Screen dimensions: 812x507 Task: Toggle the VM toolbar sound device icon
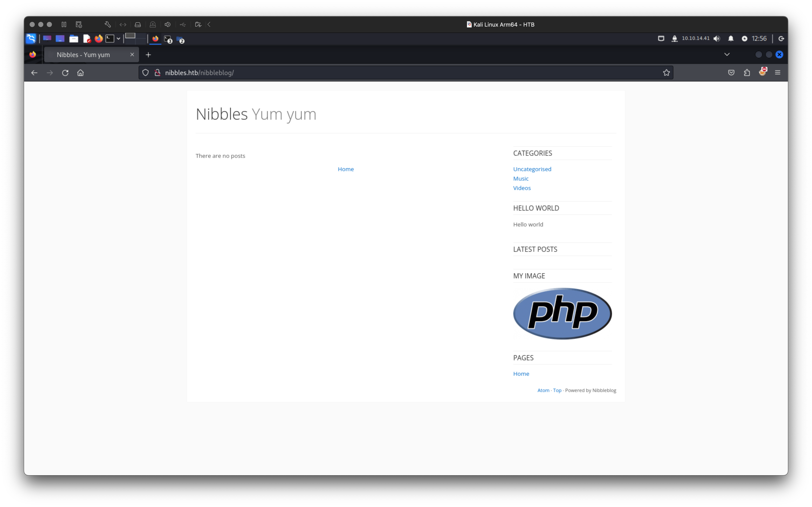click(x=168, y=24)
